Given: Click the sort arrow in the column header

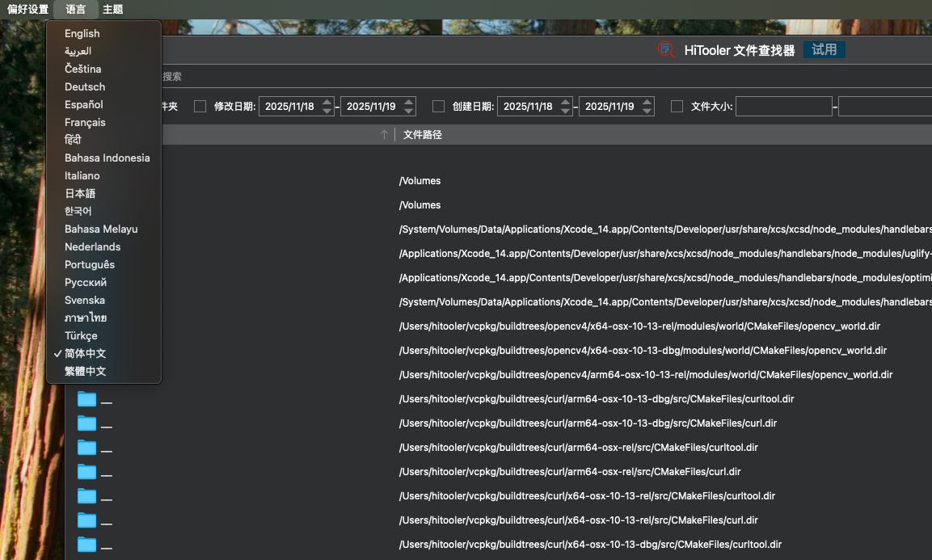Looking at the screenshot, I should click(x=384, y=135).
